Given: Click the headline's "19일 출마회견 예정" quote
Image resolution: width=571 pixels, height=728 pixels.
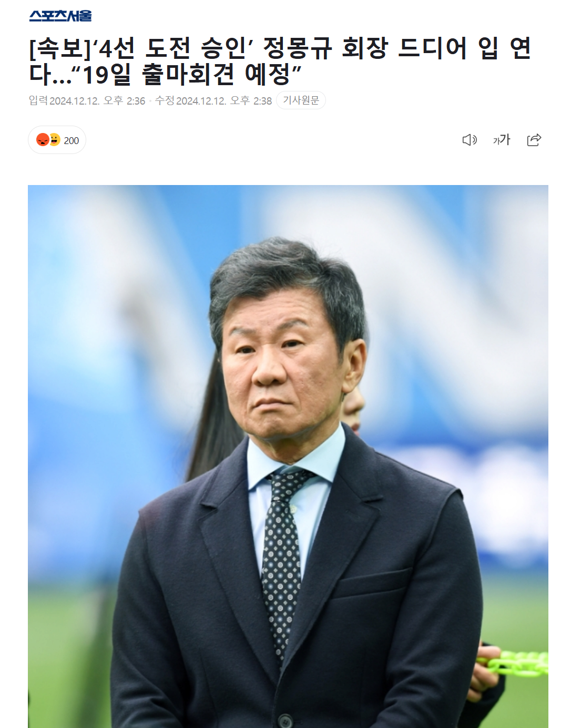Looking at the screenshot, I should [186, 75].
